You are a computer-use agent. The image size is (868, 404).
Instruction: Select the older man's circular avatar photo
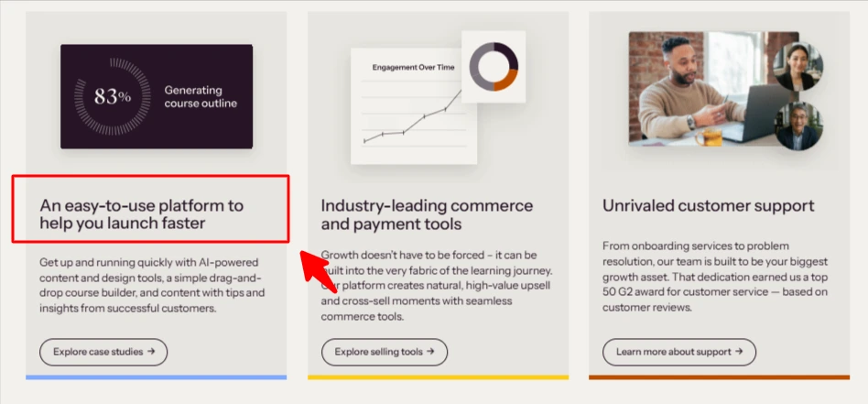[798, 126]
